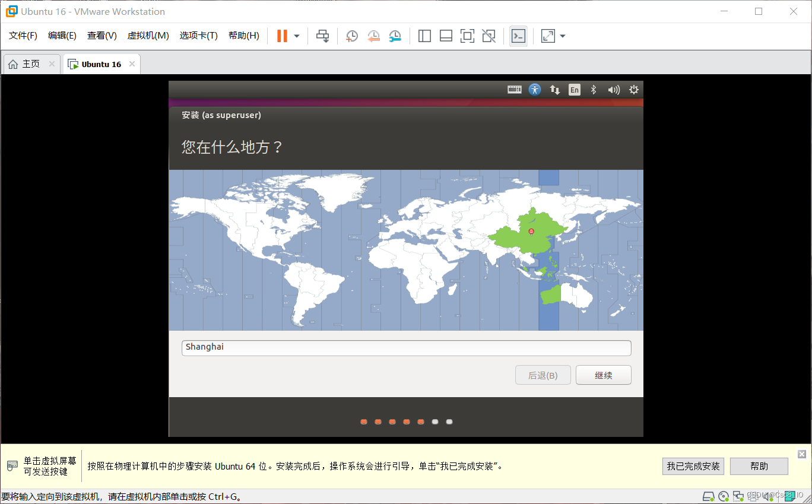Screen dimensions: 812x504
Task: Click the Shanghai timezone text field
Action: pos(406,347)
